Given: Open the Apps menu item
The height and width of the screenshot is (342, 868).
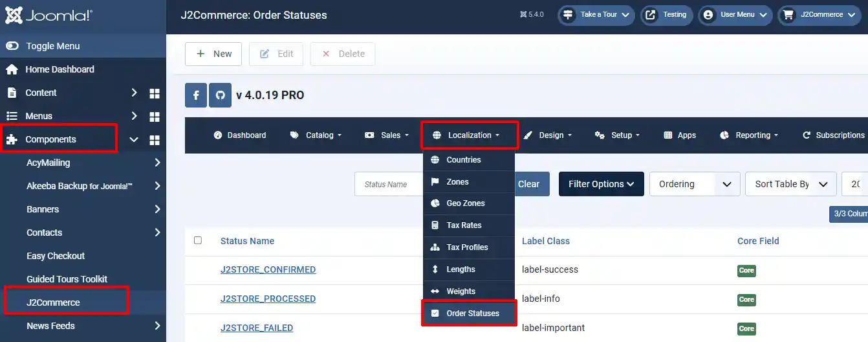Looking at the screenshot, I should 680,135.
